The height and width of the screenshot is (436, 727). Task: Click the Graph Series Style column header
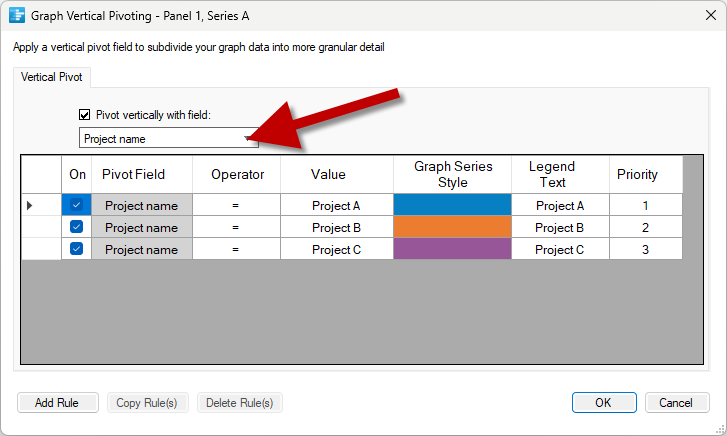coord(453,174)
